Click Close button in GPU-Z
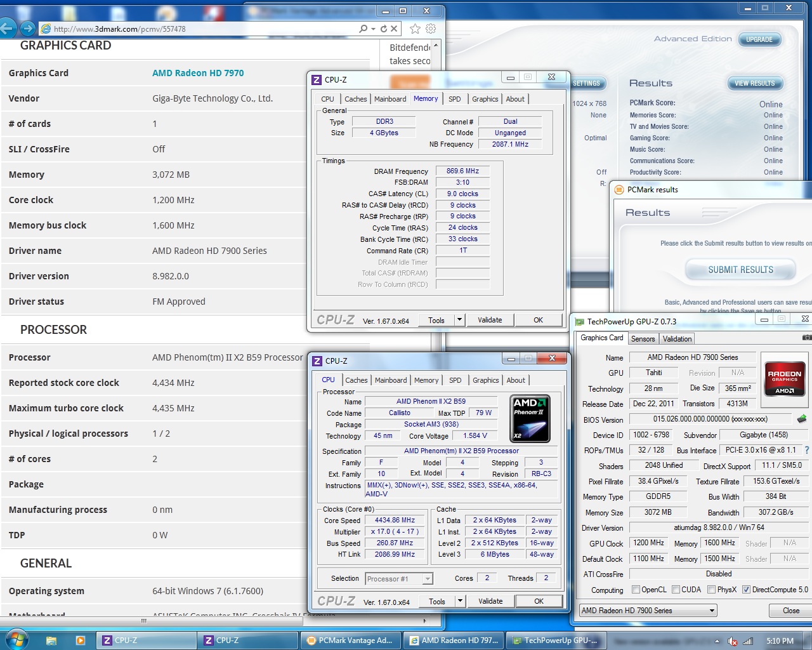 point(791,611)
